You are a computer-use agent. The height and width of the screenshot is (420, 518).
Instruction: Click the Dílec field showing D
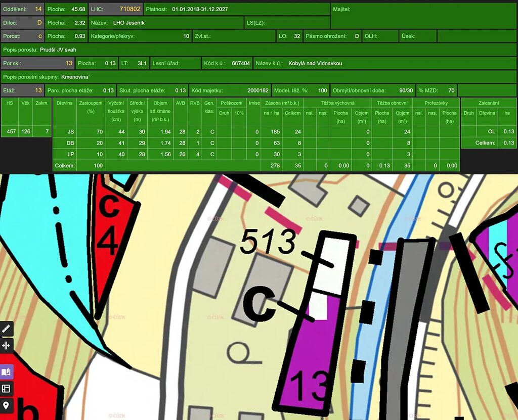pos(22,23)
